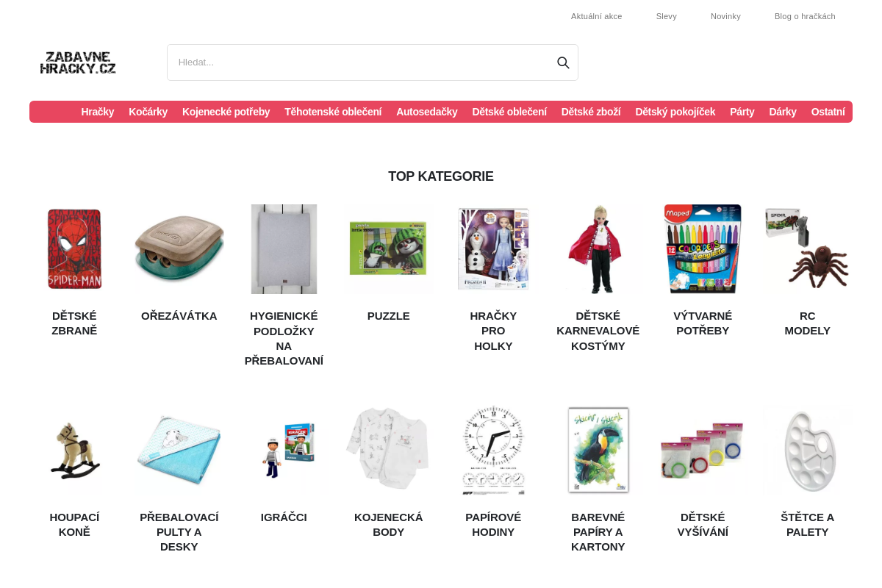Open the Puzzle category picture
882x588 pixels.
tap(389, 249)
